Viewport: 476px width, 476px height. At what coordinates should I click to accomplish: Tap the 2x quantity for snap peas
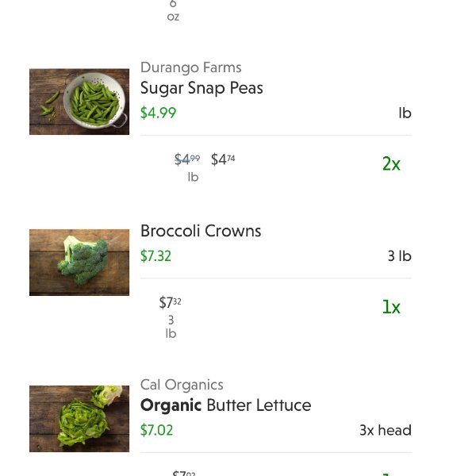(391, 164)
